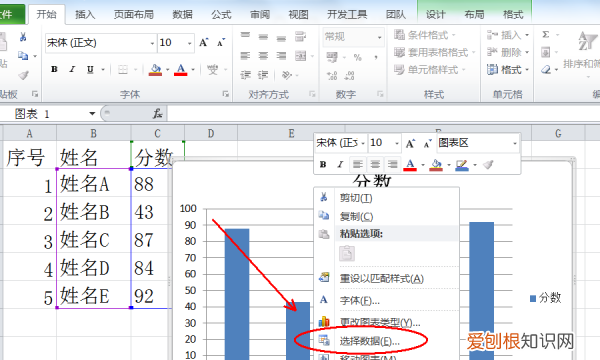Screen dimensions: 600x360
Task: Toggle Bold in the mini toolbar
Action: coord(323,165)
